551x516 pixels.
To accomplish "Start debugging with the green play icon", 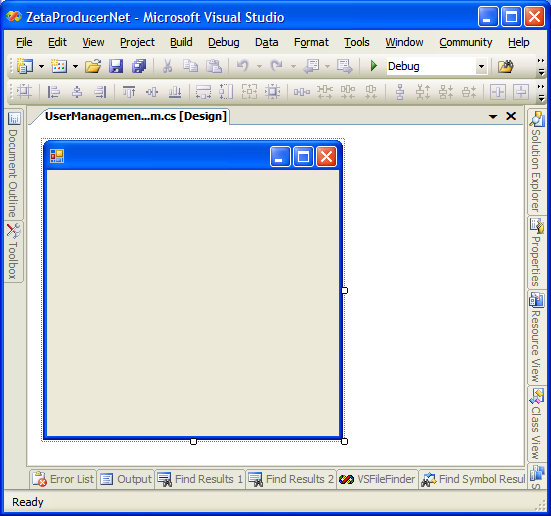I will (374, 66).
